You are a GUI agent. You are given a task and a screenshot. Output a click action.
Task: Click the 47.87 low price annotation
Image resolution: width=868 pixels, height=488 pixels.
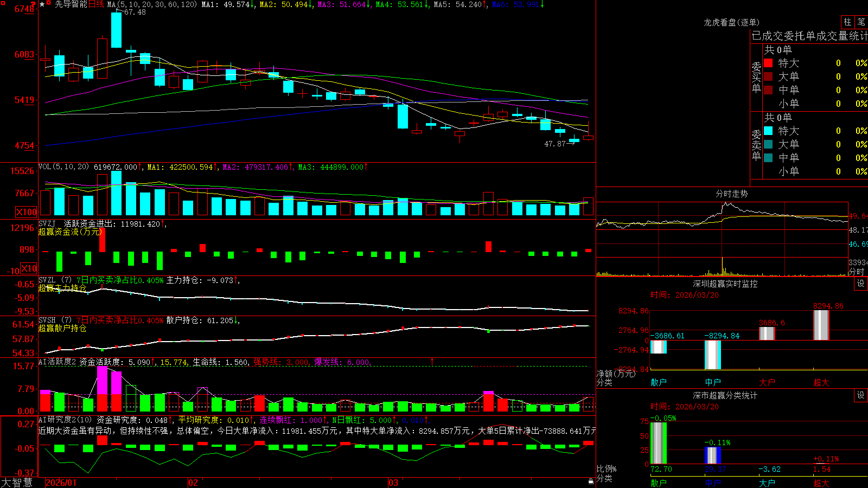point(554,144)
